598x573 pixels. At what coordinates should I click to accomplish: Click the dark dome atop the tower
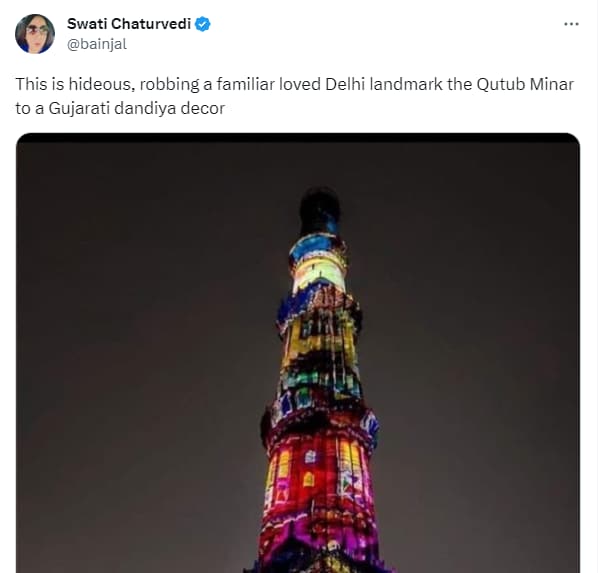coord(320,210)
